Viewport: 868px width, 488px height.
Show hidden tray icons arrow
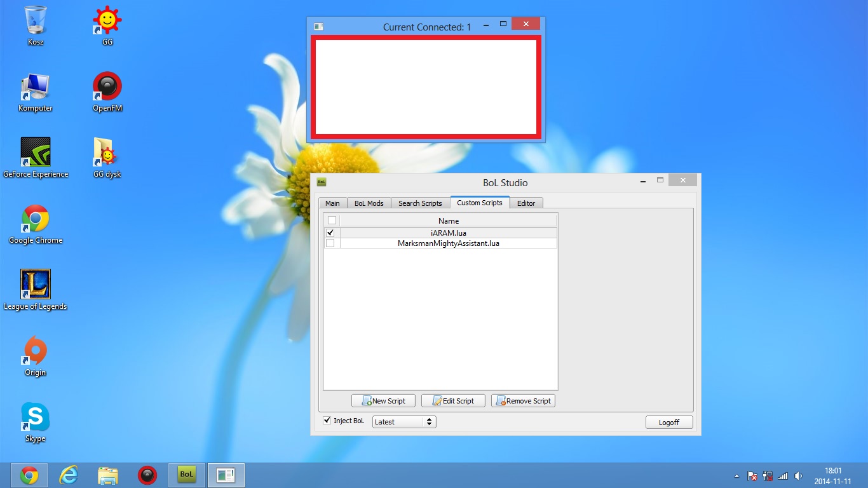(x=736, y=476)
